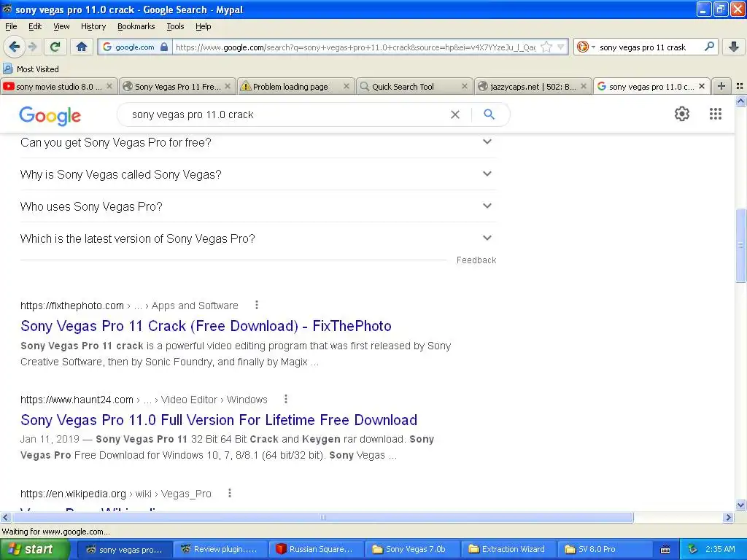Click the system clock 2:35 AM
This screenshot has width=747, height=560.
coord(720,549)
